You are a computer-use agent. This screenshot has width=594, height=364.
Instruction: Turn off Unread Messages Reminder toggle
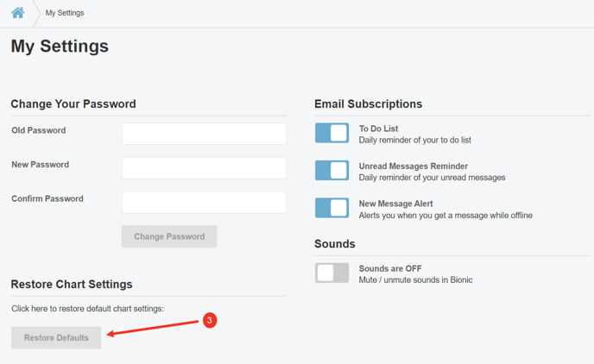pos(332,170)
